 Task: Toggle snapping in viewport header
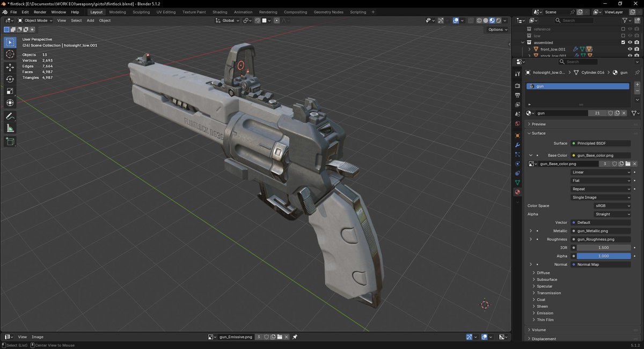click(x=258, y=20)
